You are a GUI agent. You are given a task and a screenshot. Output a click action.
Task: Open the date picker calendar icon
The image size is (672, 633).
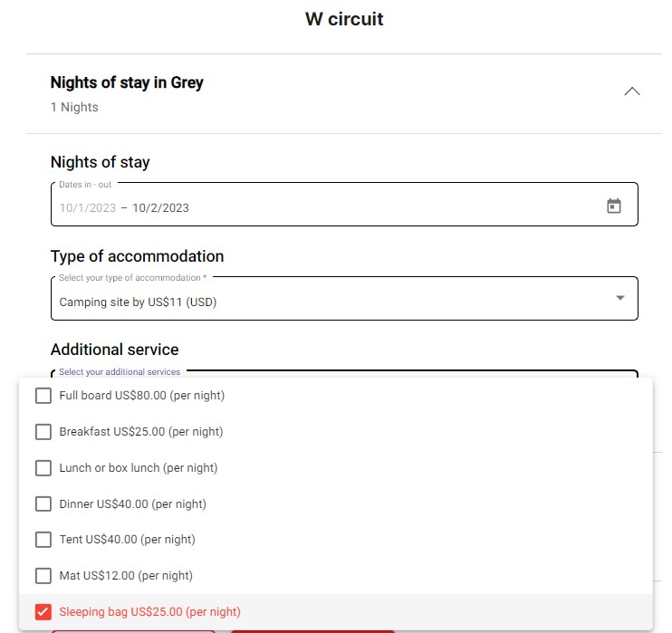613,206
